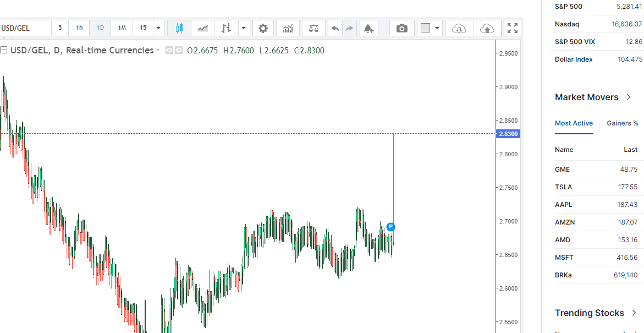This screenshot has height=333, width=644.
Task: Open chart settings gear
Action: coord(263,28)
